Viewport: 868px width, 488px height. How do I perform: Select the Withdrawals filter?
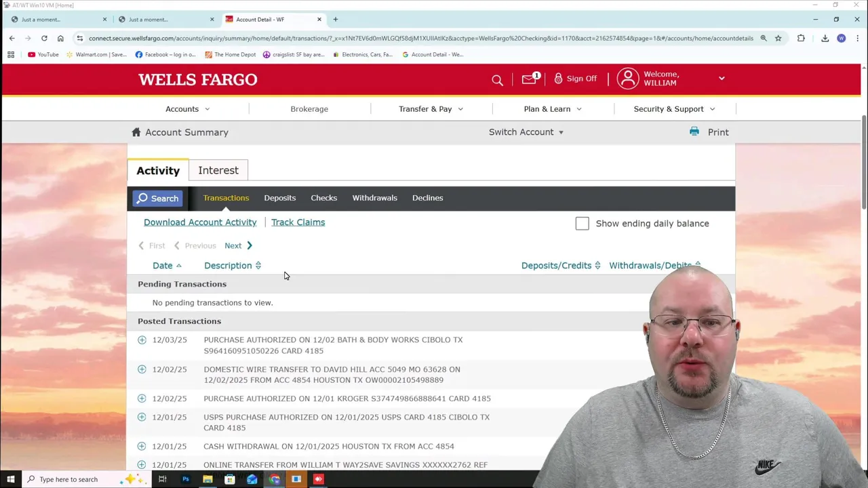tap(374, 198)
